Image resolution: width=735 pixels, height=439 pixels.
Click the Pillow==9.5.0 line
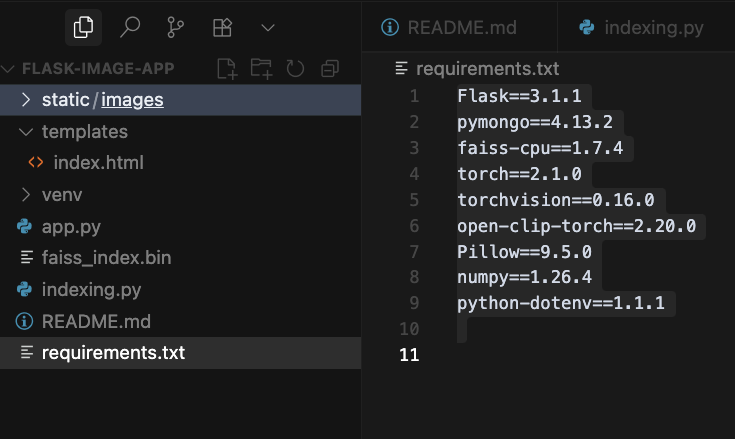click(x=525, y=252)
